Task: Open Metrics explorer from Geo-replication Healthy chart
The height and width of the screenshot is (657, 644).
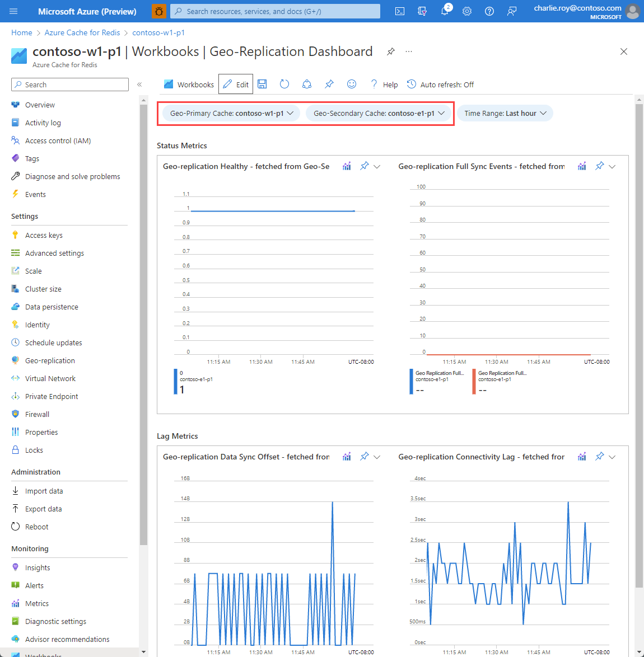Action: coord(347,166)
